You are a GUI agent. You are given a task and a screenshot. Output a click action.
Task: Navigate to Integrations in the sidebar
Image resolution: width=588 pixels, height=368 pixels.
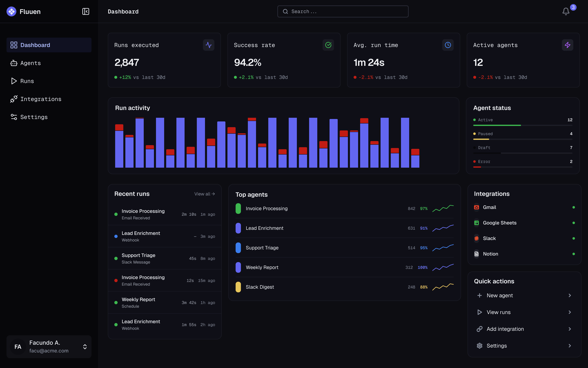pyautogui.click(x=49, y=99)
